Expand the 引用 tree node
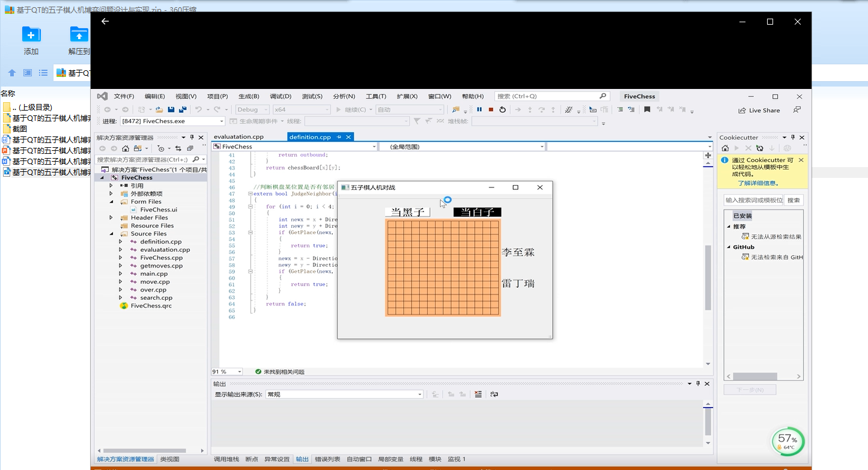This screenshot has width=868, height=470. (111, 186)
